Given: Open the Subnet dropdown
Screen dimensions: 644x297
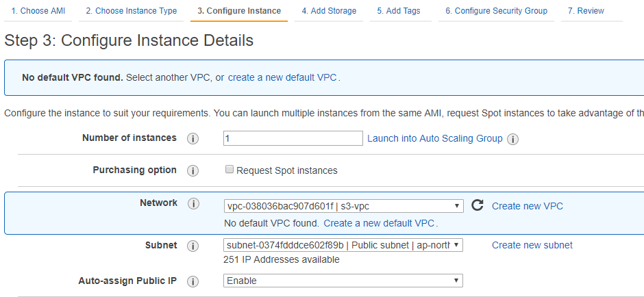Looking at the screenshot, I should (x=343, y=245).
